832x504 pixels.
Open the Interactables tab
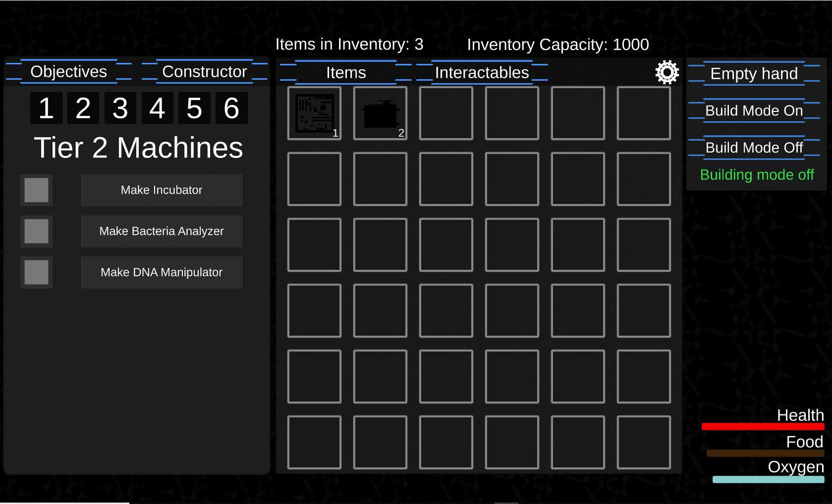click(482, 73)
